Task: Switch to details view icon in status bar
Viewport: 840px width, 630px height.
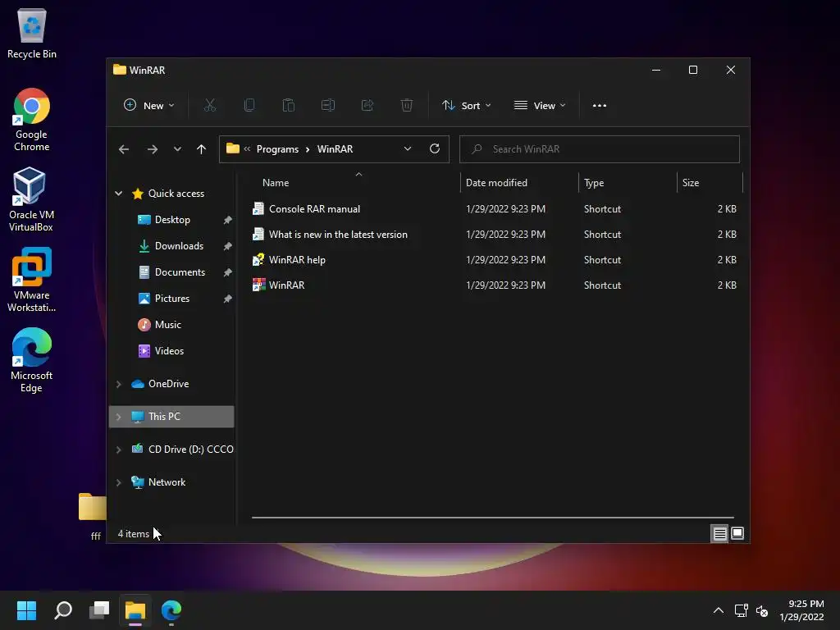Action: click(719, 533)
